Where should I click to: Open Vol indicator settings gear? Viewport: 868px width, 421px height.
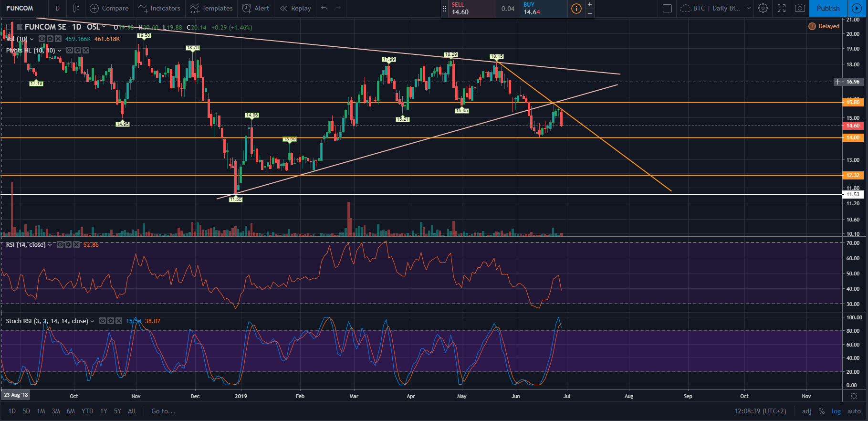point(50,39)
